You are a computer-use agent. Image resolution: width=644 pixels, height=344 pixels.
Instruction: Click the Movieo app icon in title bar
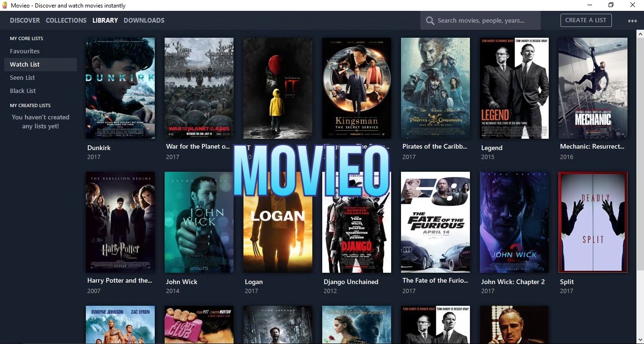click(x=5, y=6)
